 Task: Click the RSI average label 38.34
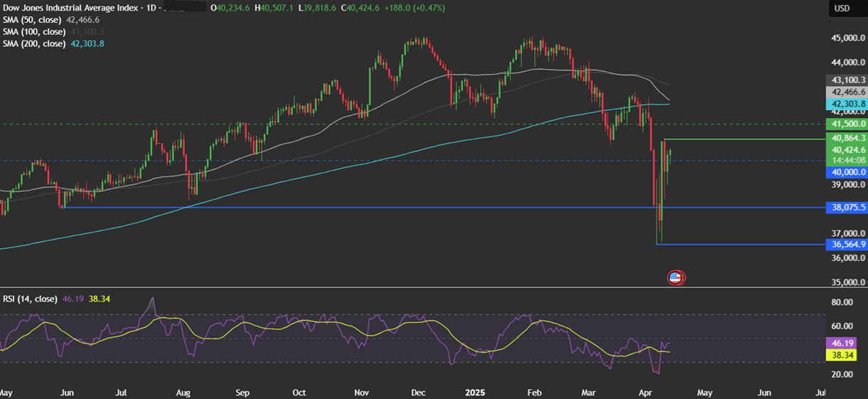(842, 353)
